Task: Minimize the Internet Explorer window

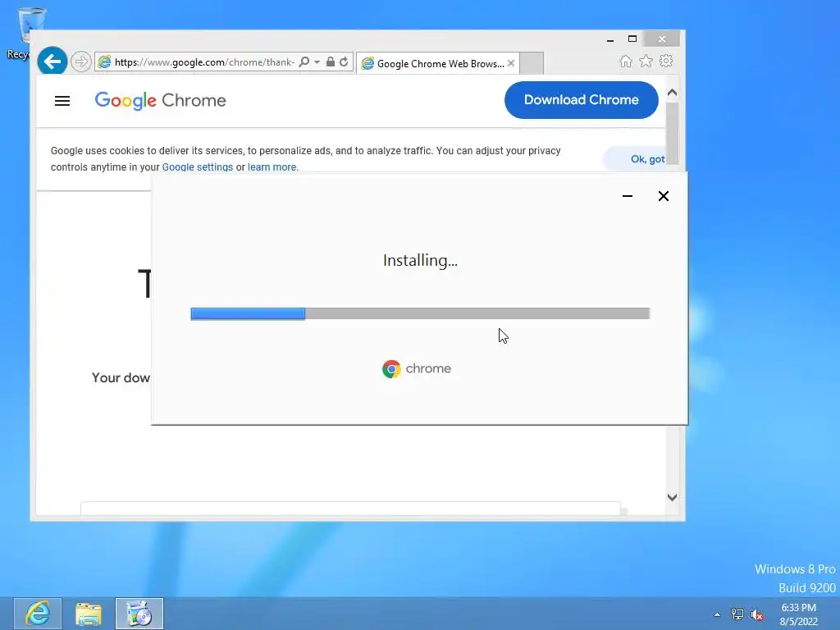Action: pyautogui.click(x=610, y=39)
